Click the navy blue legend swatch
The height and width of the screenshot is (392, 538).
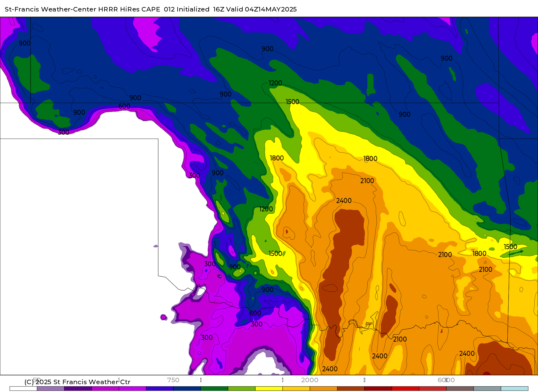click(x=187, y=389)
